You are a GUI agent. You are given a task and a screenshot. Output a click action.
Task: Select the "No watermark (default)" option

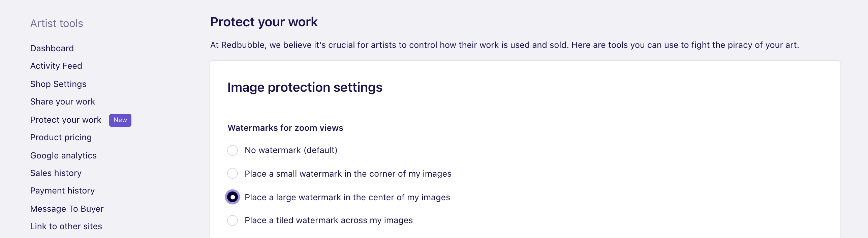click(232, 150)
